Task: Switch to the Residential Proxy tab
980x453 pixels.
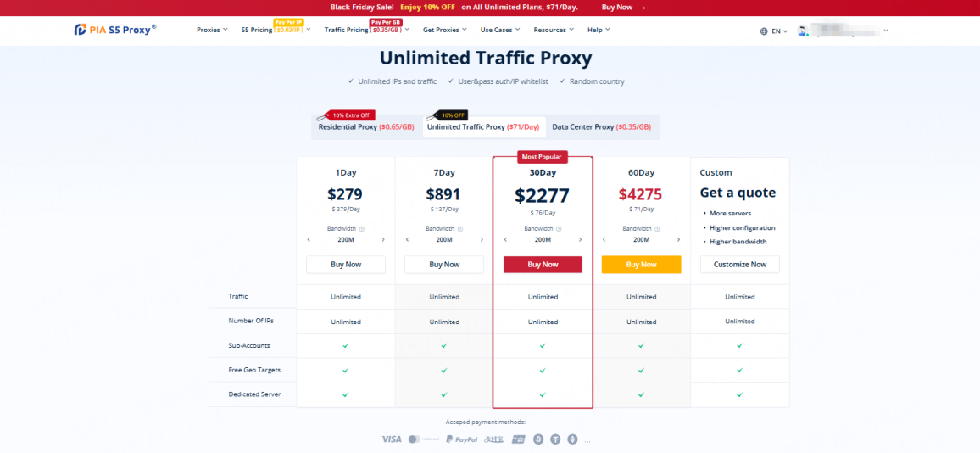Action: pos(366,127)
